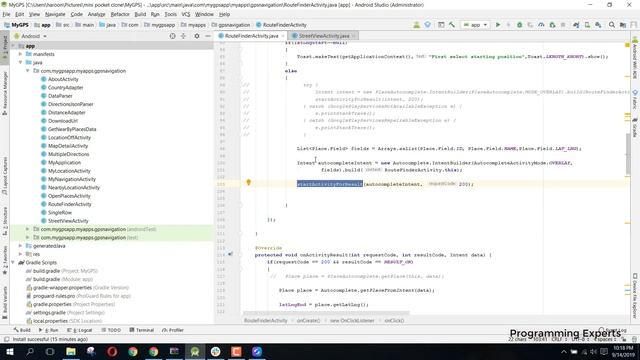Click the selected startActivityForResult text
The image size is (640, 360).
(330, 184)
